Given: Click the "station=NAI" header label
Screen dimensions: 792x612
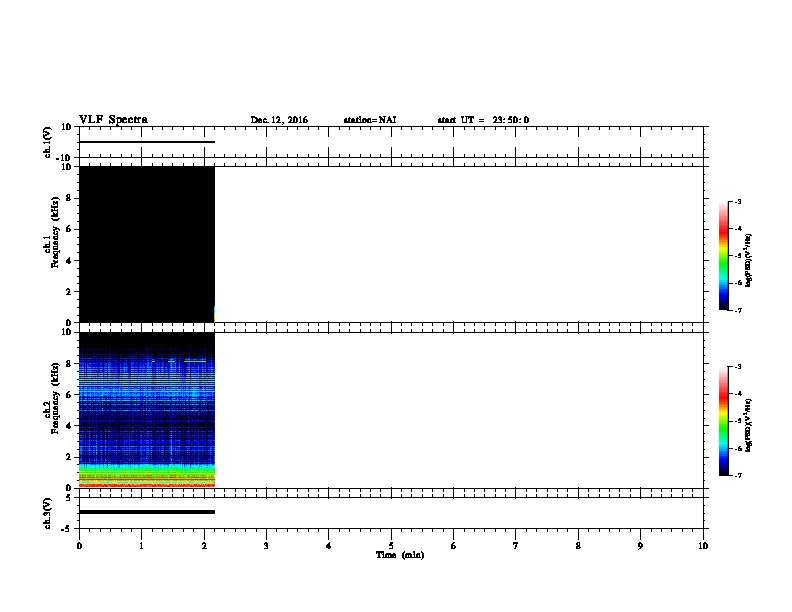Looking at the screenshot, I should 370,120.
